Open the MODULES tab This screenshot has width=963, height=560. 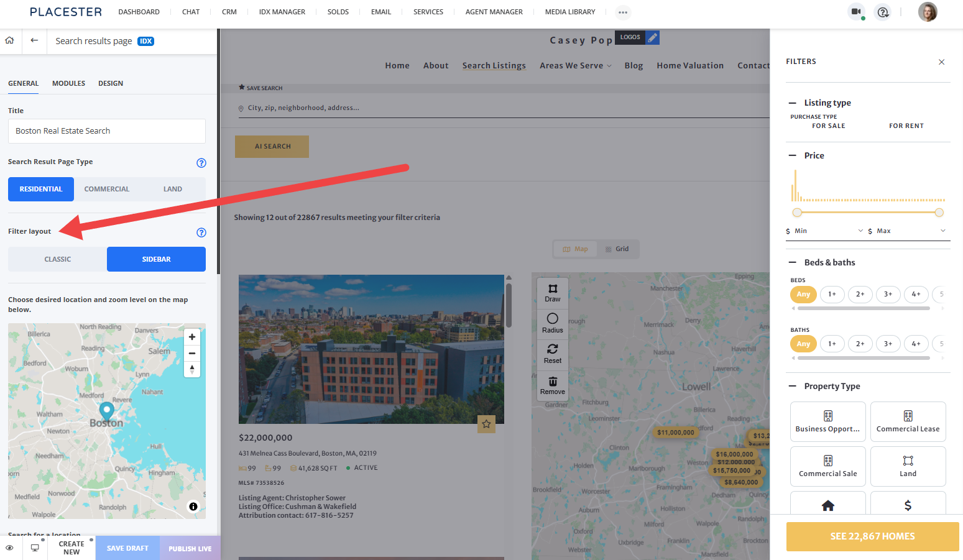(x=68, y=83)
